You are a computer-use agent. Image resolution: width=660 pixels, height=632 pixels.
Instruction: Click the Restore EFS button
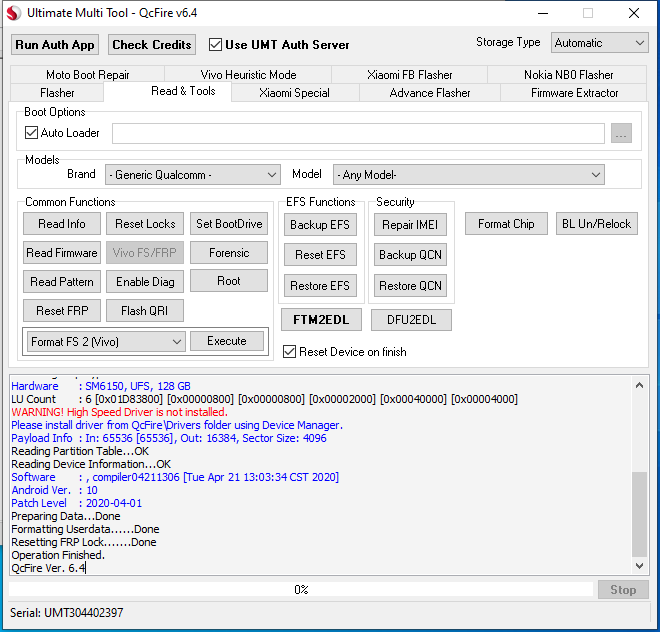coord(320,286)
